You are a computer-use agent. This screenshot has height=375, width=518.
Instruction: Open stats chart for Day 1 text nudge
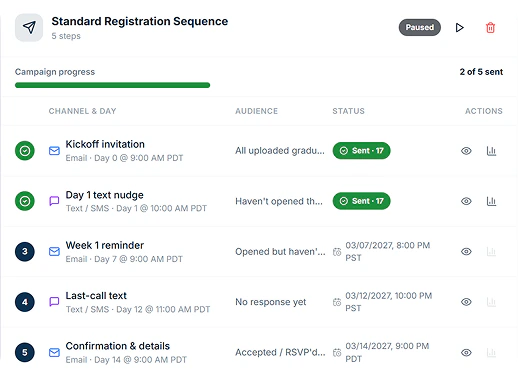point(491,201)
